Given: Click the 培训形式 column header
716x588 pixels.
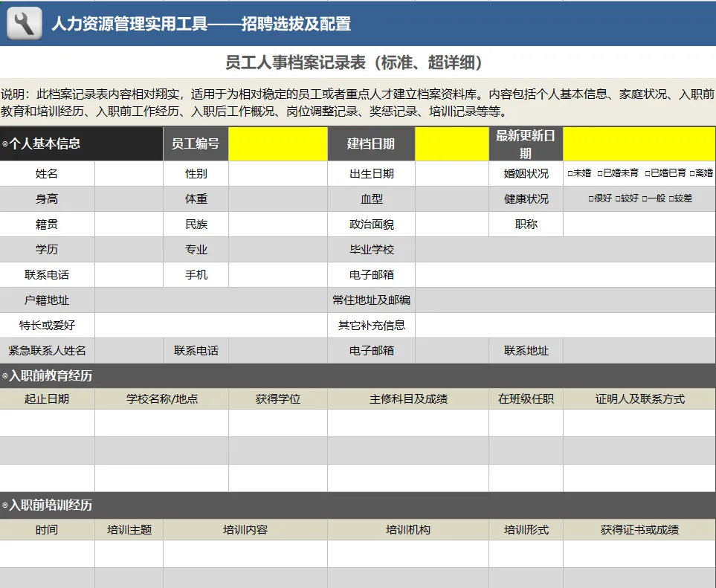Looking at the screenshot, I should 526,529.
